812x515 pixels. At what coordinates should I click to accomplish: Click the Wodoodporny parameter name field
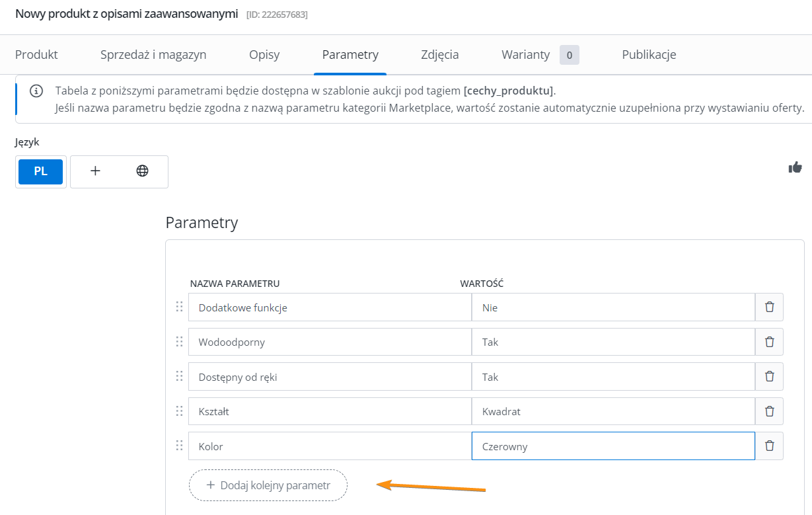tap(329, 342)
